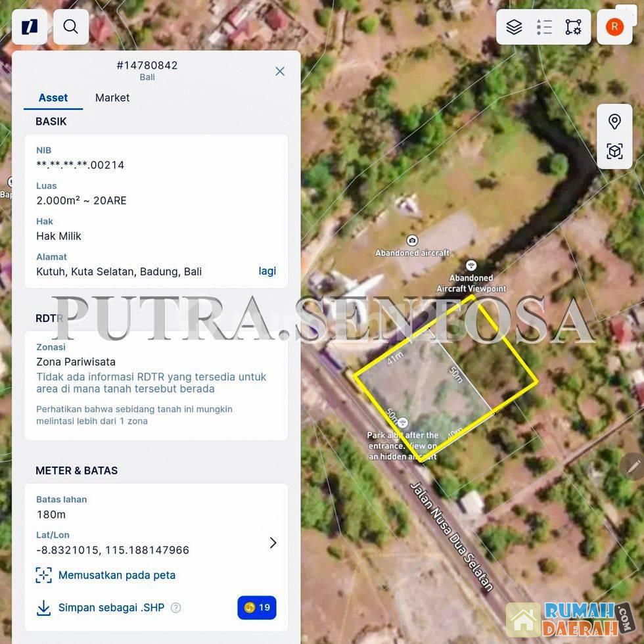Image resolution: width=644 pixels, height=644 pixels.
Task: Open the map layers icon
Action: [x=514, y=27]
